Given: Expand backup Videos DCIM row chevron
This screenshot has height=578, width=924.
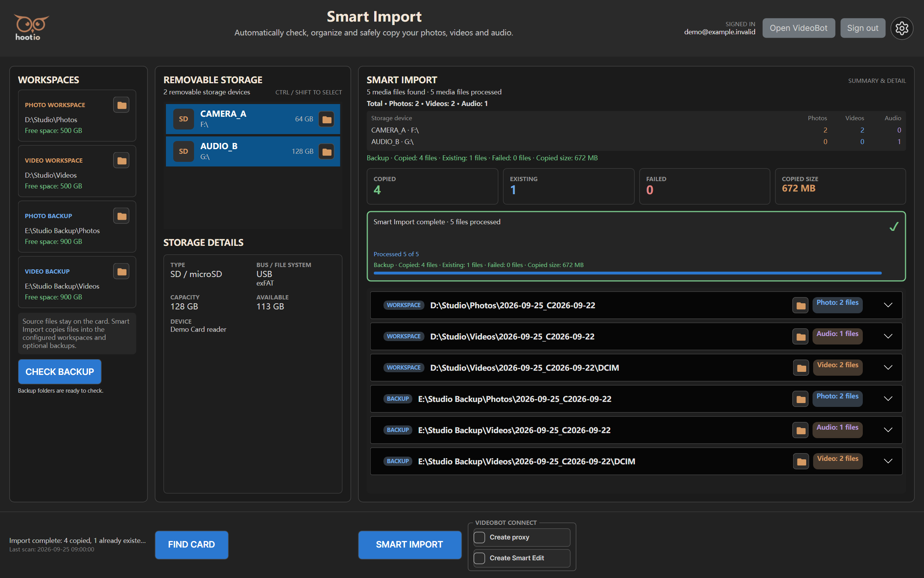Looking at the screenshot, I should coord(888,461).
